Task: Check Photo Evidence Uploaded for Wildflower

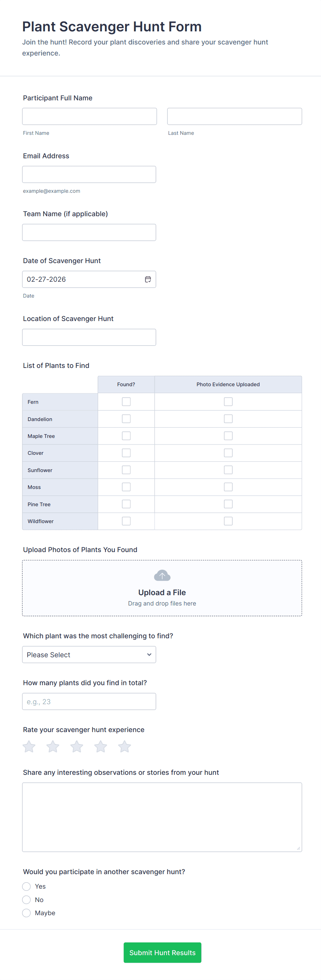Action: coord(228,521)
